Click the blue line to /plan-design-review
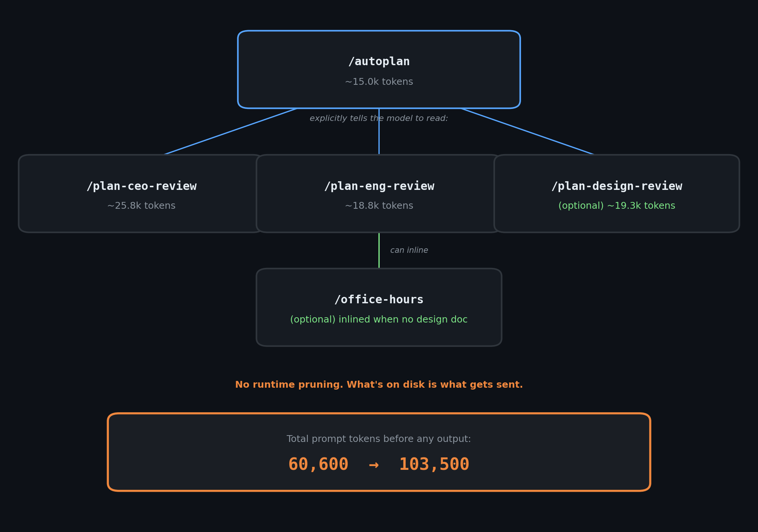The image size is (758, 532). [x=527, y=131]
